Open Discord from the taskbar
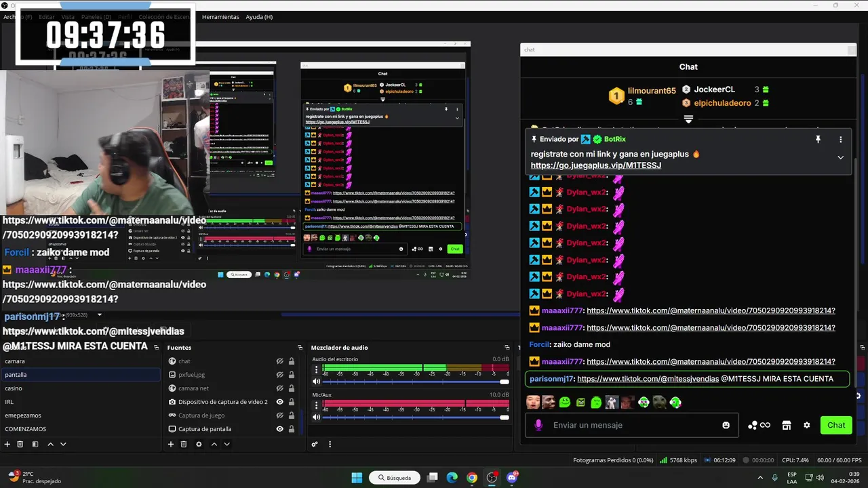 [x=512, y=478]
